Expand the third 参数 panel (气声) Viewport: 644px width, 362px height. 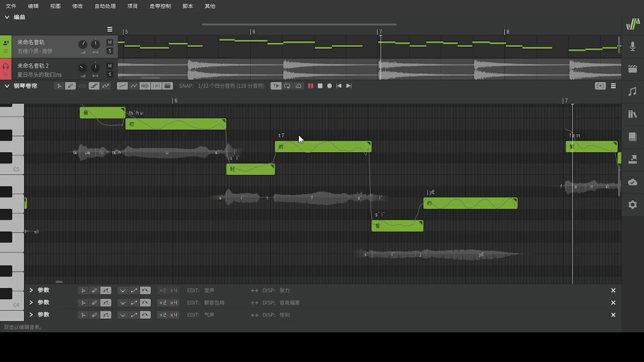pos(31,314)
